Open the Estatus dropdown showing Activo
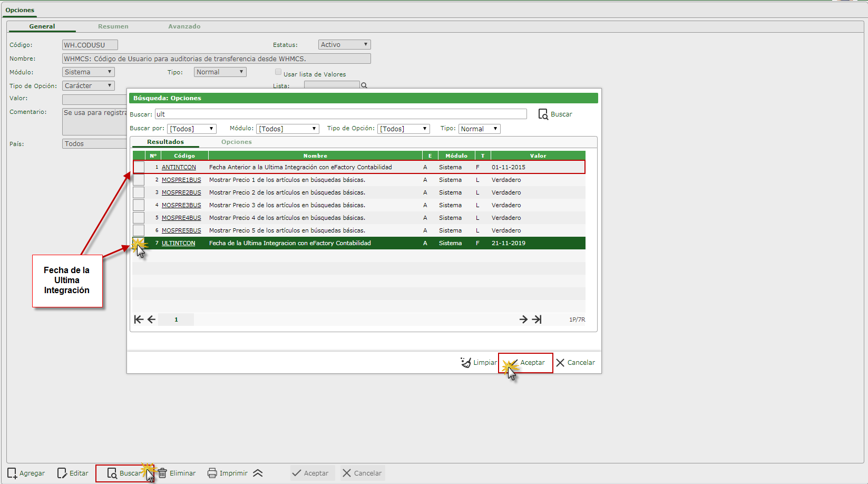Screen dimensions: 868x484 click(344, 45)
